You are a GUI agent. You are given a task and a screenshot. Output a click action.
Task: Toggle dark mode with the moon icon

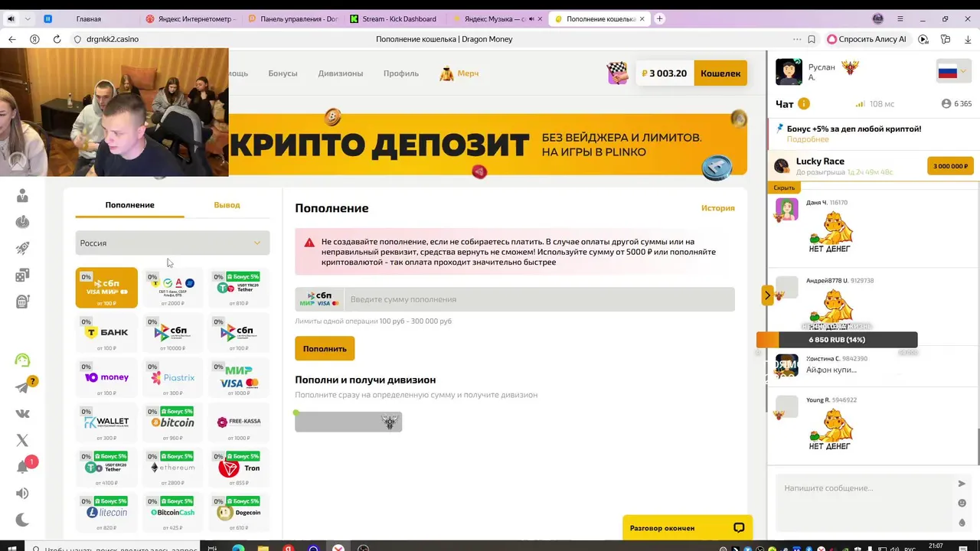click(x=22, y=520)
